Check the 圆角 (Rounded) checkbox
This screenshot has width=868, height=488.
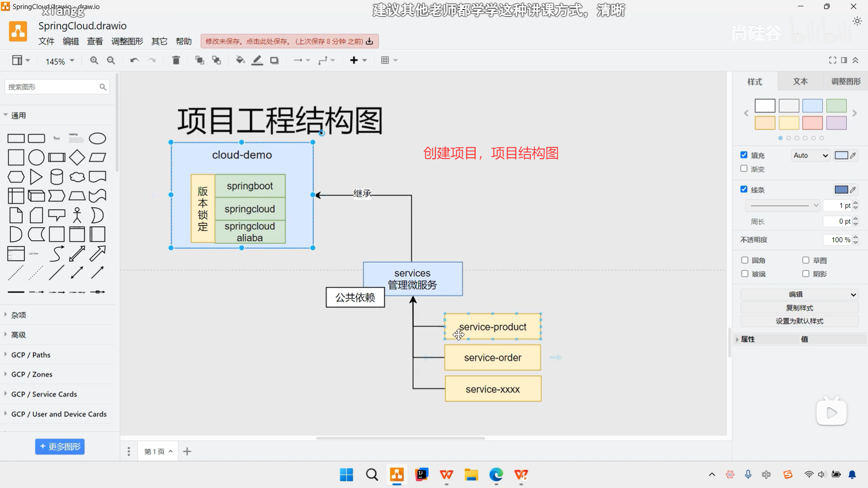[x=745, y=260]
